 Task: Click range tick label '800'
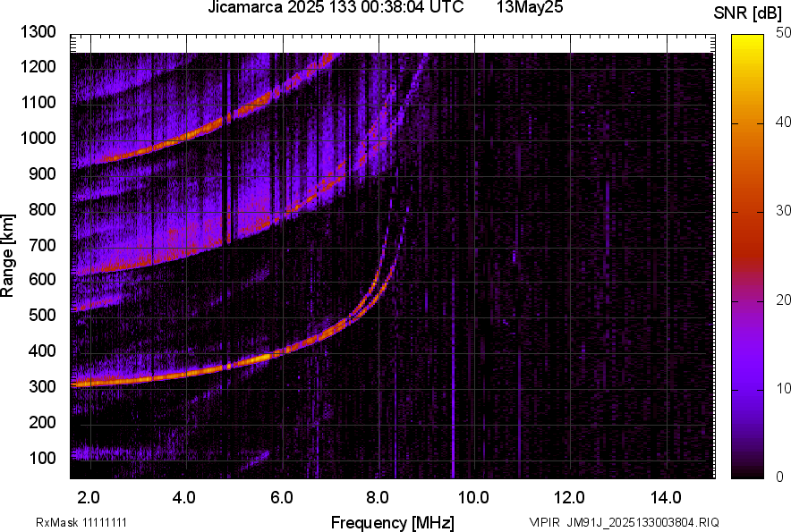pos(42,208)
